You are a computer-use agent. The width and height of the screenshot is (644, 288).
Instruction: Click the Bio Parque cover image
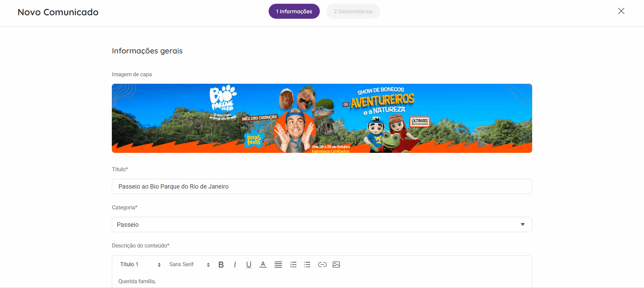click(322, 118)
